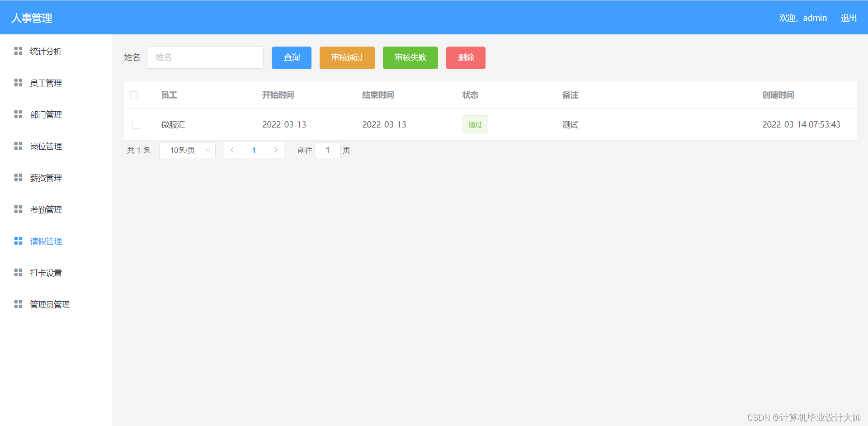Click the employee name 微服汇
The image size is (868, 426).
(173, 124)
